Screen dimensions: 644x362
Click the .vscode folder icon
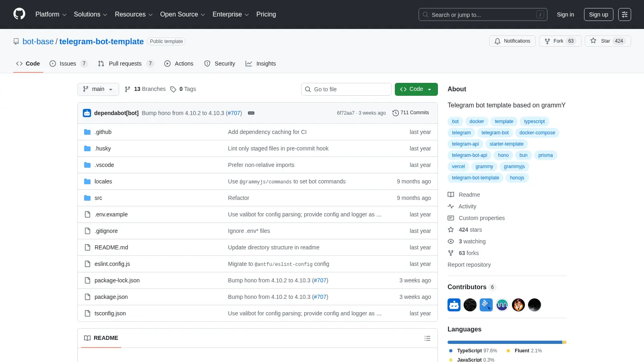point(87,165)
